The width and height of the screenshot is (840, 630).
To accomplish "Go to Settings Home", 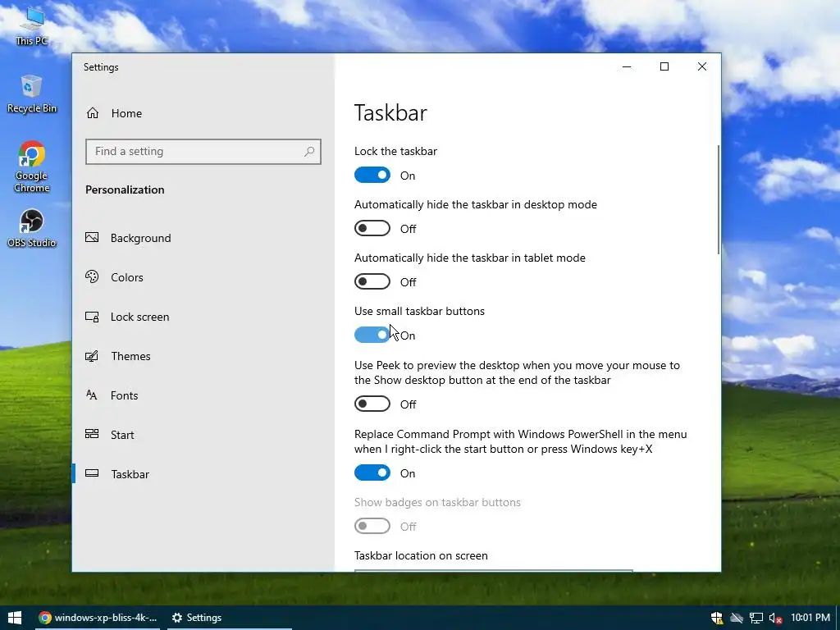I will click(203, 113).
